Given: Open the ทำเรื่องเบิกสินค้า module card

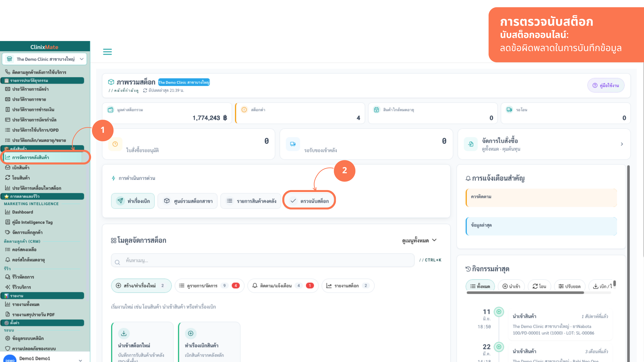Looking at the screenshot, I should coord(209,342).
